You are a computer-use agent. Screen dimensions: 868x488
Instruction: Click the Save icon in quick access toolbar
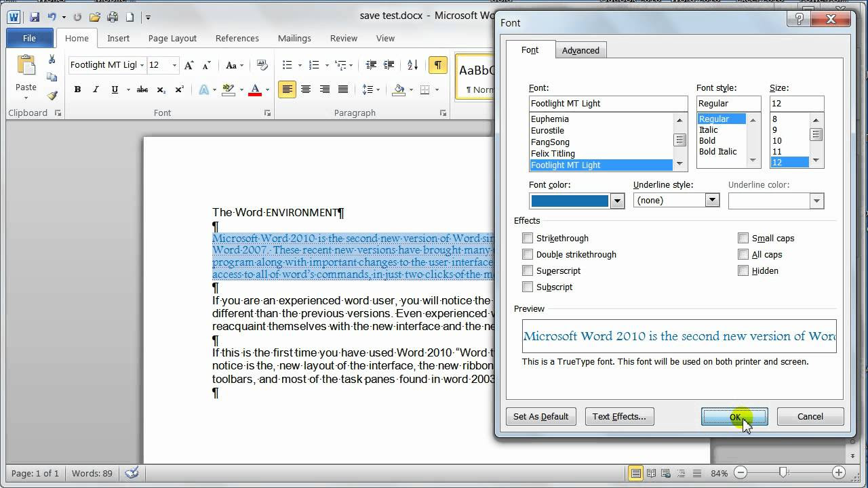coord(35,17)
